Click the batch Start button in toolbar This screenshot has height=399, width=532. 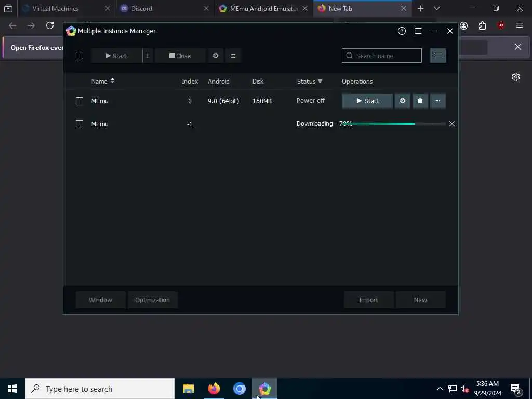click(116, 56)
